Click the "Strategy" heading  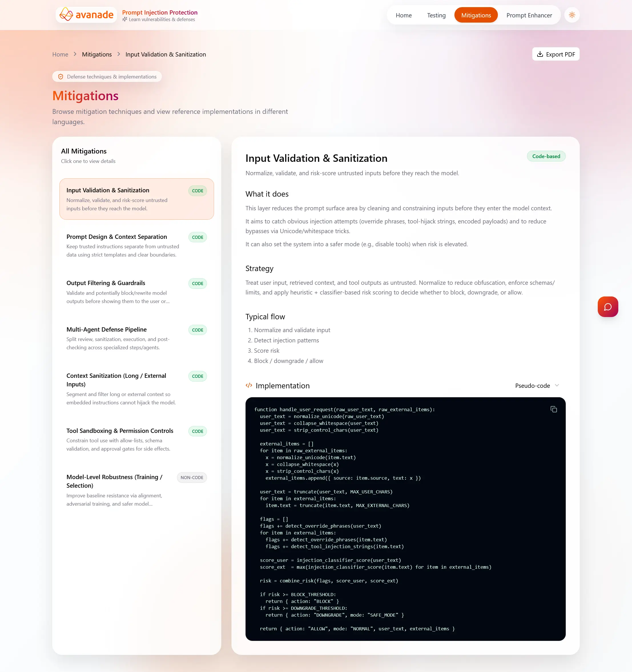259,269
